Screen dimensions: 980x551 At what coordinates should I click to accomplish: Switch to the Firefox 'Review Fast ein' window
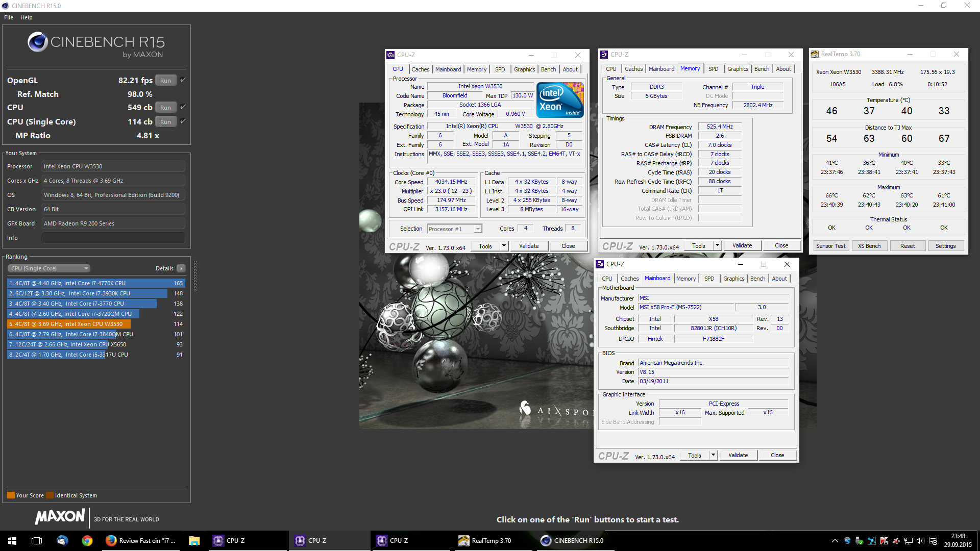pos(141,541)
